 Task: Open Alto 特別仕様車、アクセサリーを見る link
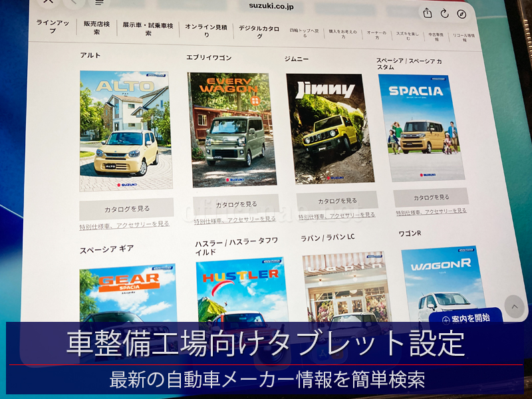pyautogui.click(x=124, y=225)
